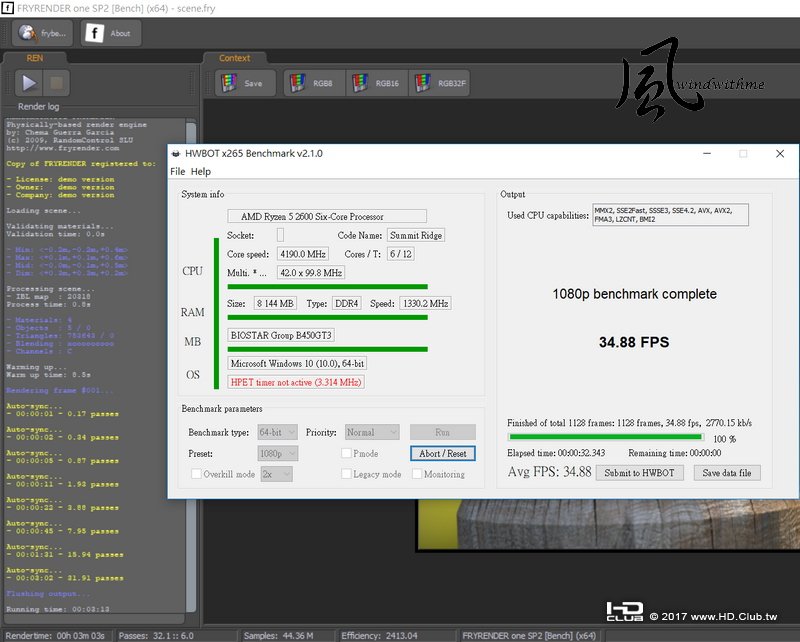This screenshot has width=800, height=642.
Task: Open the Help menu in HWBOT
Action: [201, 171]
